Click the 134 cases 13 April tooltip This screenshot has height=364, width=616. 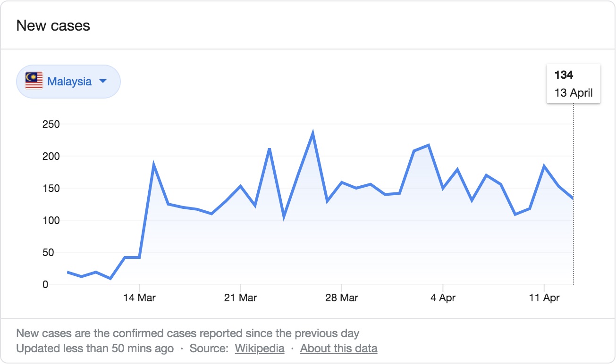(573, 83)
